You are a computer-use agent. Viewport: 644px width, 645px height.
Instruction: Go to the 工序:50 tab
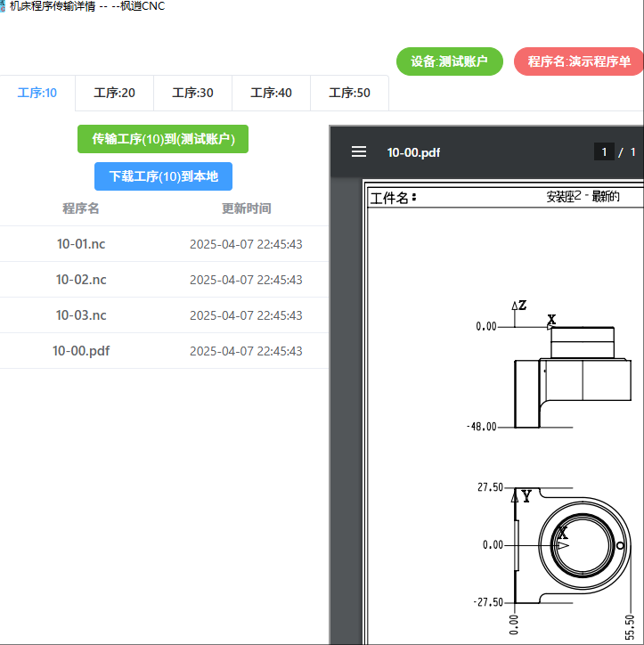(x=349, y=93)
